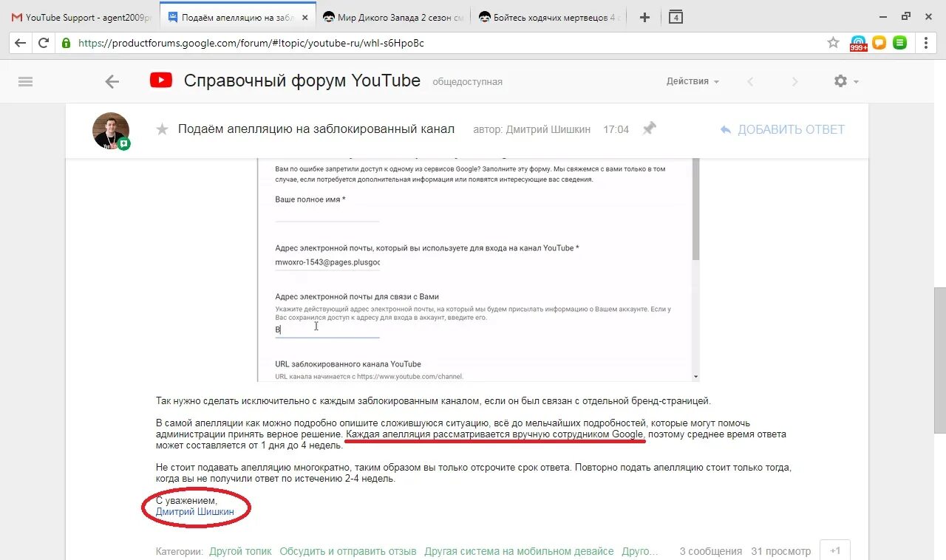Click the address bar URL
This screenshot has height=560, width=946.
[251, 43]
